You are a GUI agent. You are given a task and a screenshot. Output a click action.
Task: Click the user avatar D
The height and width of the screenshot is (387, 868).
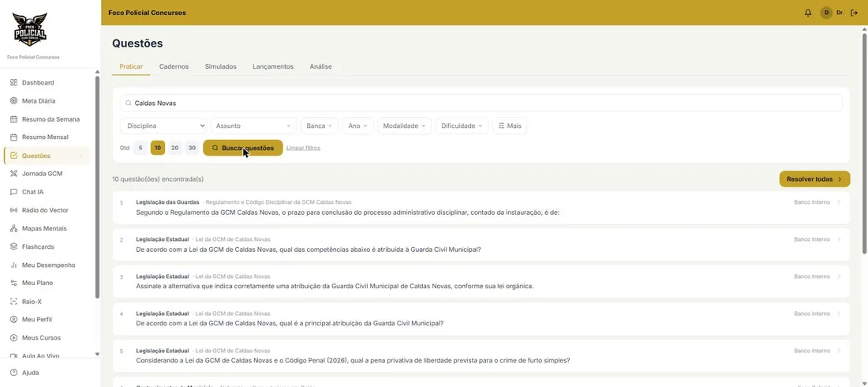coord(826,13)
